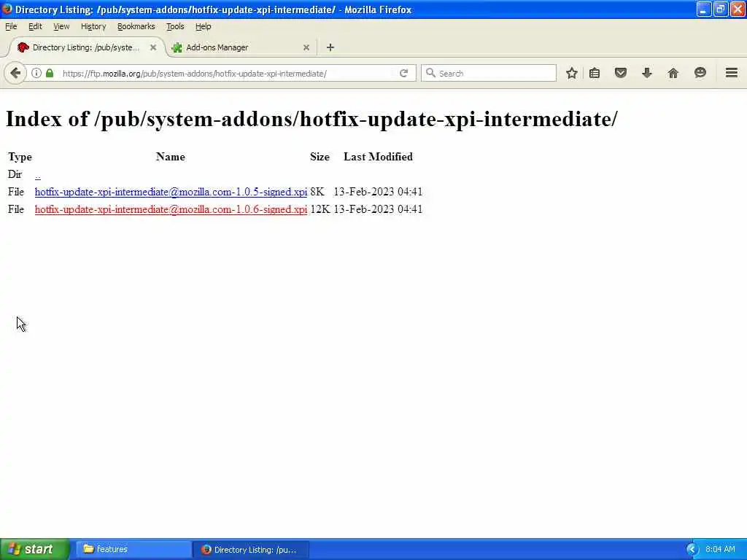
Task: Open the Edit menu
Action: (35, 26)
